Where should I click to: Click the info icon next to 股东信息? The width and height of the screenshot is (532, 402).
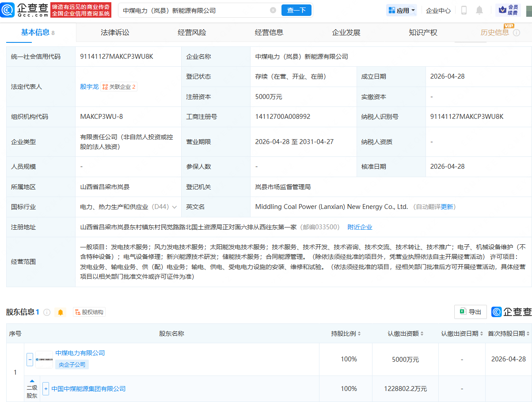[47, 312]
